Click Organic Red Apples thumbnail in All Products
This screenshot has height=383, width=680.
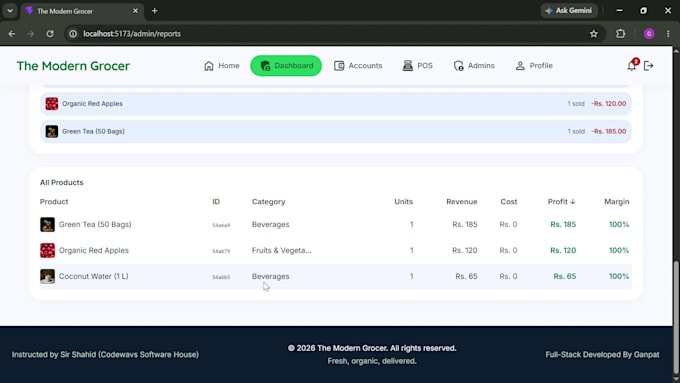(x=47, y=250)
